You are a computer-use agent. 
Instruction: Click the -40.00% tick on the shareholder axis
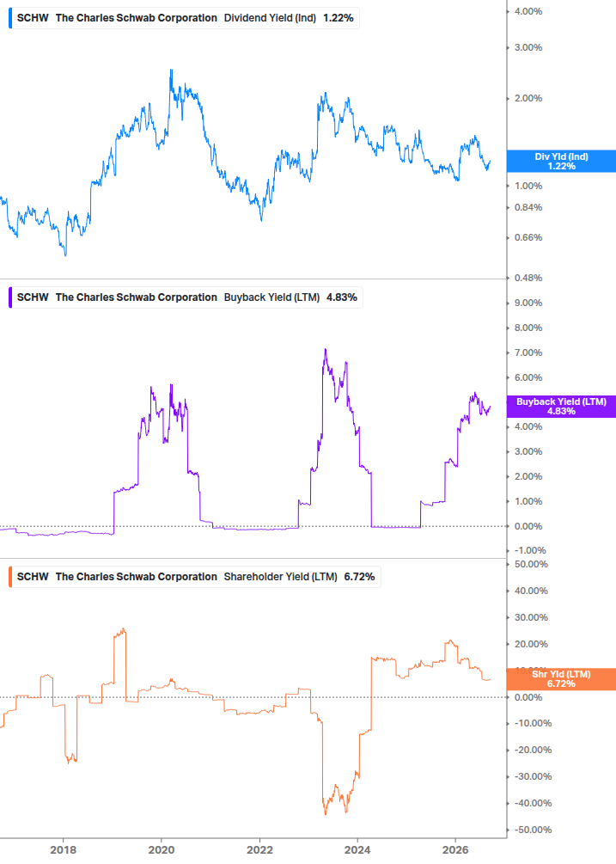[x=533, y=803]
